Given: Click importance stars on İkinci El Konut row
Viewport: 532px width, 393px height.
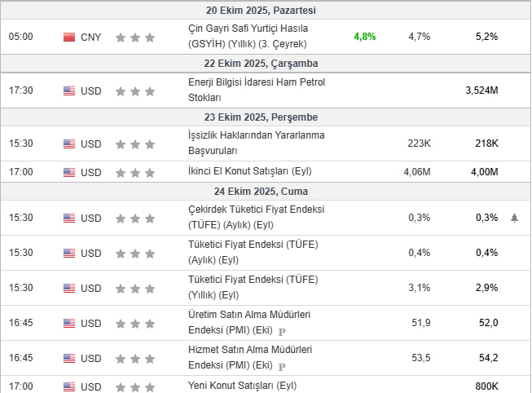Looking at the screenshot, I should coord(135,172).
